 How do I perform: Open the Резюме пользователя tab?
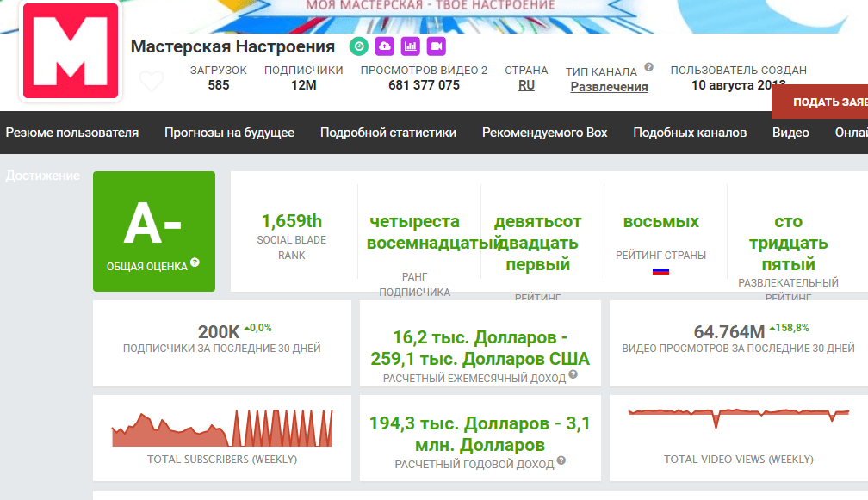click(x=72, y=133)
